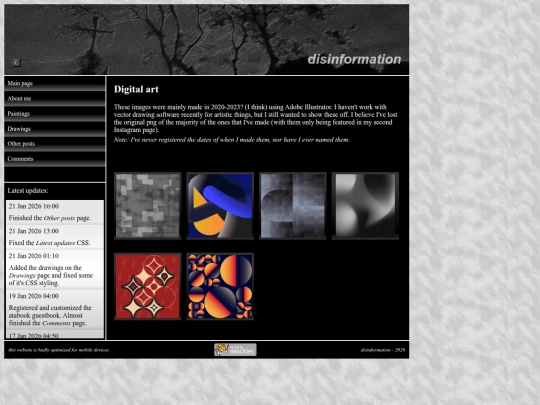Click the back arrow icon in banner
The width and height of the screenshot is (540, 405).
(x=16, y=62)
